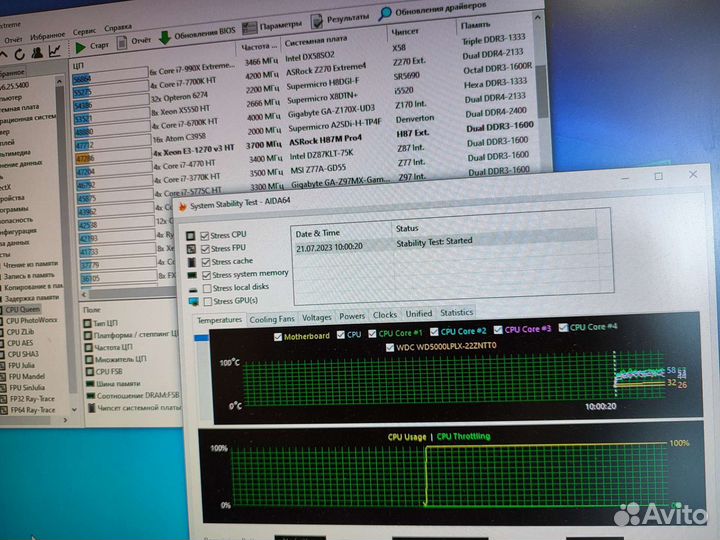Select FPU Julia benchmark in tree
Image resolution: width=720 pixels, height=540 pixels.
click(x=22, y=365)
